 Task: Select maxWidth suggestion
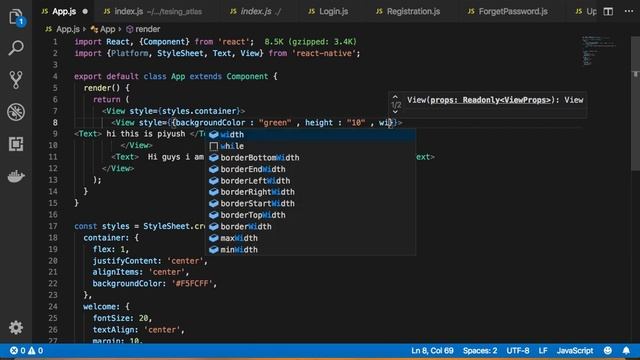(310, 238)
